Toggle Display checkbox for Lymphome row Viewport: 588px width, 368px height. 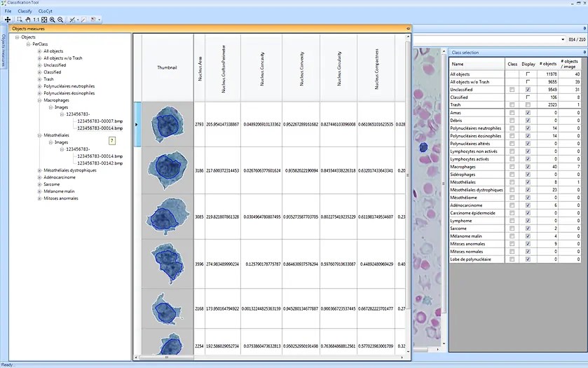point(528,221)
